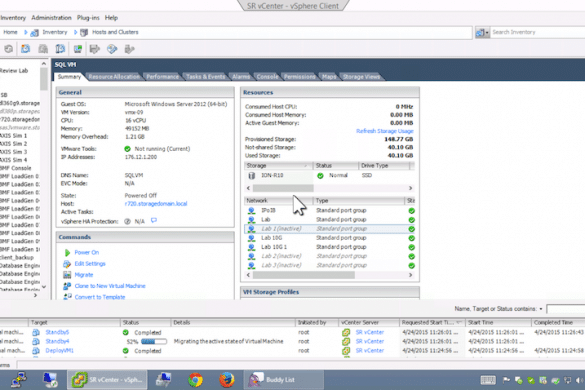Screen dimensions: 585x390
Task: Click the Standby4 task target link
Action: coord(57,341)
